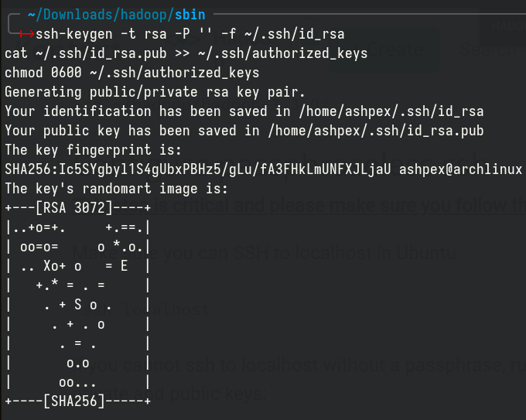
Task: Click the S character in the randomart
Action: (x=88, y=304)
